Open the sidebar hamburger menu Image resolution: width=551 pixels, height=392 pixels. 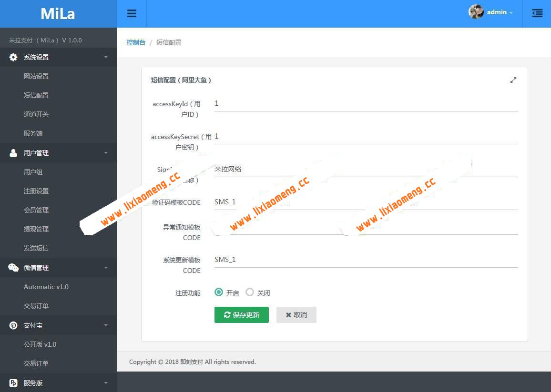pyautogui.click(x=132, y=13)
